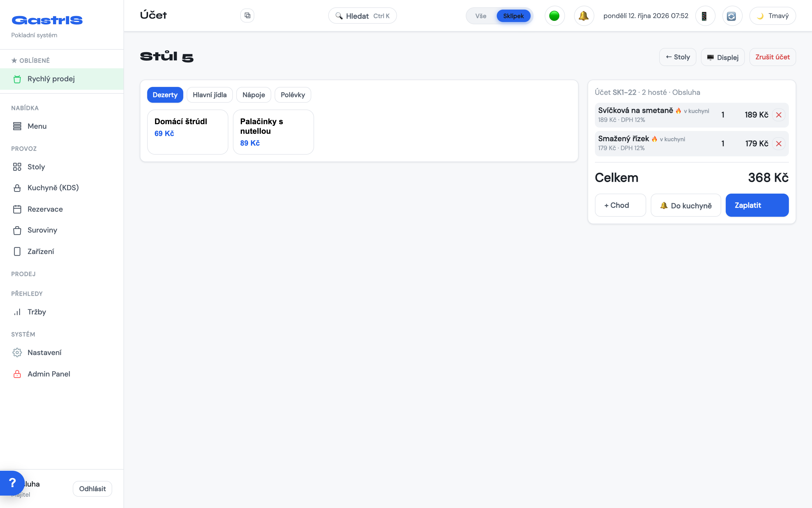Select the Sklípek location filter

coord(513,16)
